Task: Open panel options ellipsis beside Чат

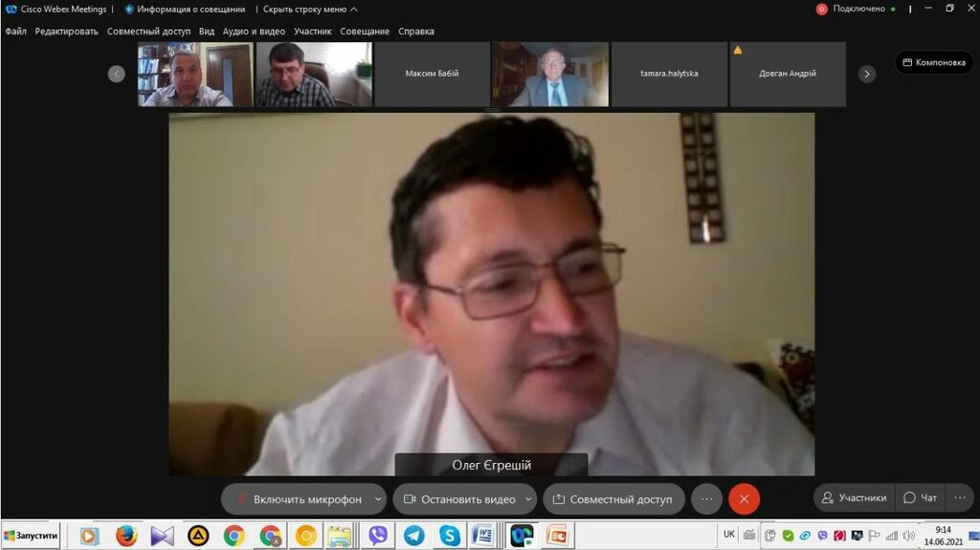Action: coord(960,497)
